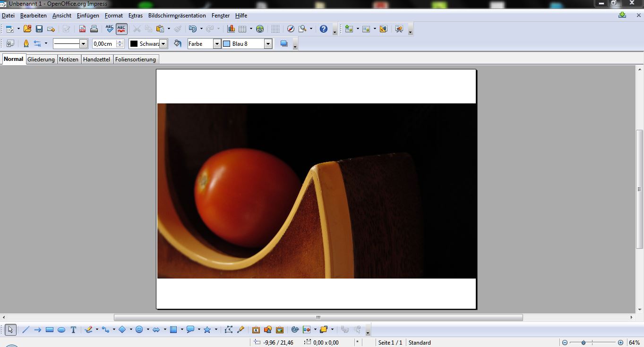Choose the Callouts speech bubble tool

click(x=190, y=330)
